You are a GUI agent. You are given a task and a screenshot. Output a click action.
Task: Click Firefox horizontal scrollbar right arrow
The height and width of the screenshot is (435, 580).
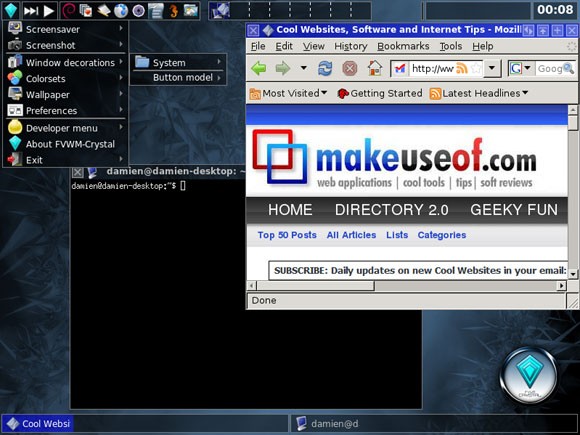(x=562, y=286)
